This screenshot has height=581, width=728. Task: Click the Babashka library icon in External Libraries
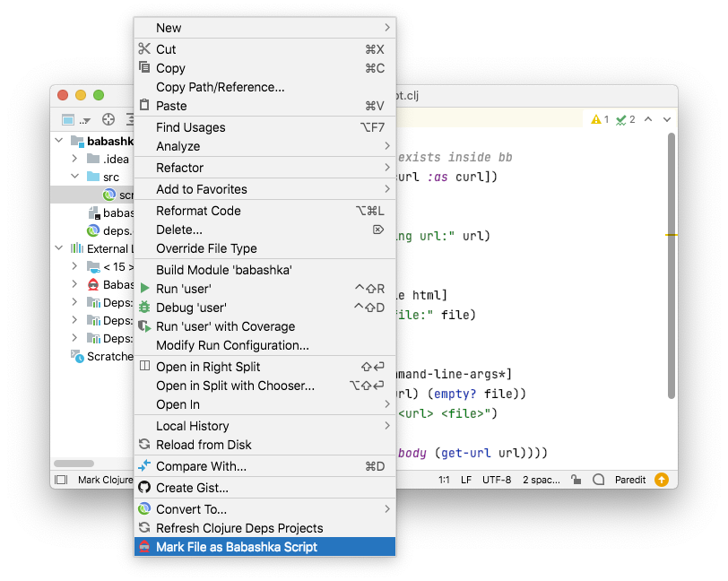click(93, 284)
